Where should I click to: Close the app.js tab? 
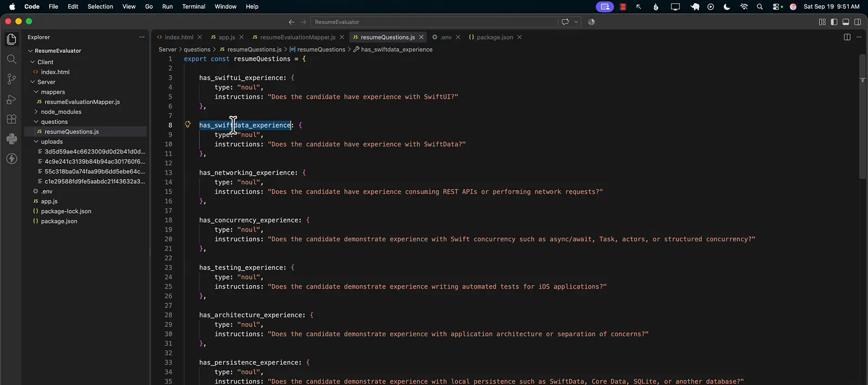pos(241,37)
